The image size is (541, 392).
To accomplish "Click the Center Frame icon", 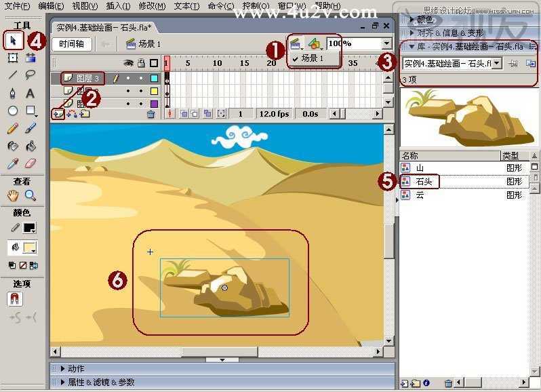I will [x=169, y=114].
